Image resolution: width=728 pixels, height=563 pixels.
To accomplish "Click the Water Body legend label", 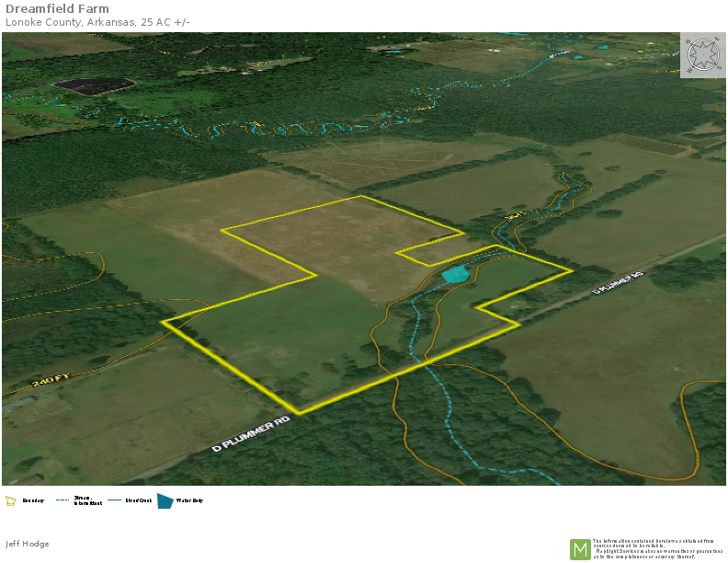I will coord(189,501).
